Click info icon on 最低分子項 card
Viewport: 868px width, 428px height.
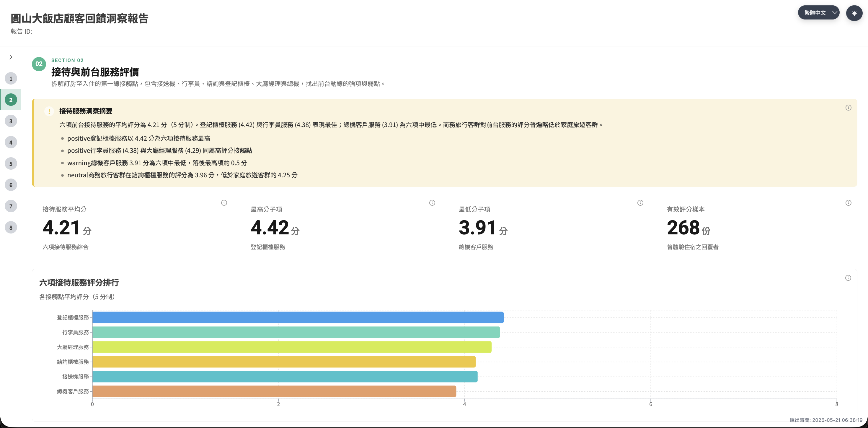point(640,203)
